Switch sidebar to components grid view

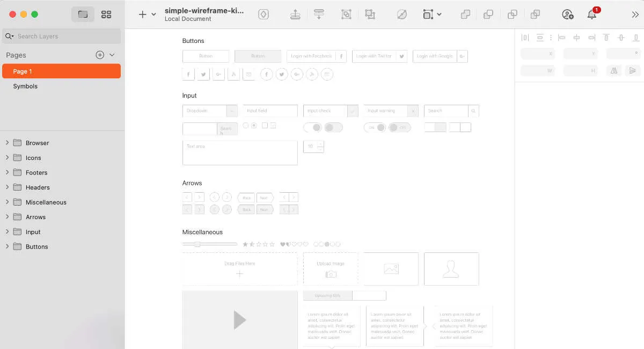coord(106,14)
